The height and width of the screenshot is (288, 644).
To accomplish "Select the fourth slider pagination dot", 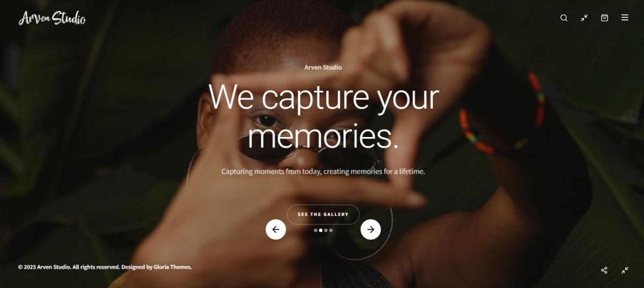I will tap(331, 230).
